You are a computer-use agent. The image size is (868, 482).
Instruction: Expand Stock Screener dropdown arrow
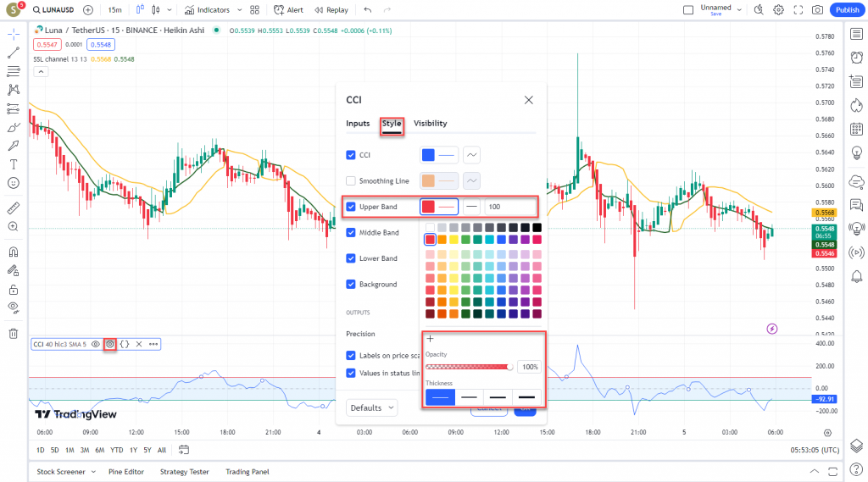click(x=93, y=472)
